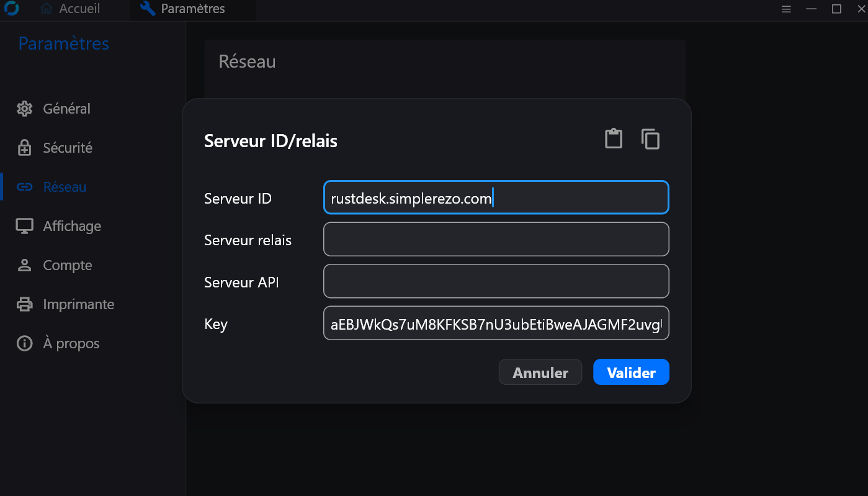Click the Général gear icon
The width and height of the screenshot is (868, 496).
tap(24, 109)
